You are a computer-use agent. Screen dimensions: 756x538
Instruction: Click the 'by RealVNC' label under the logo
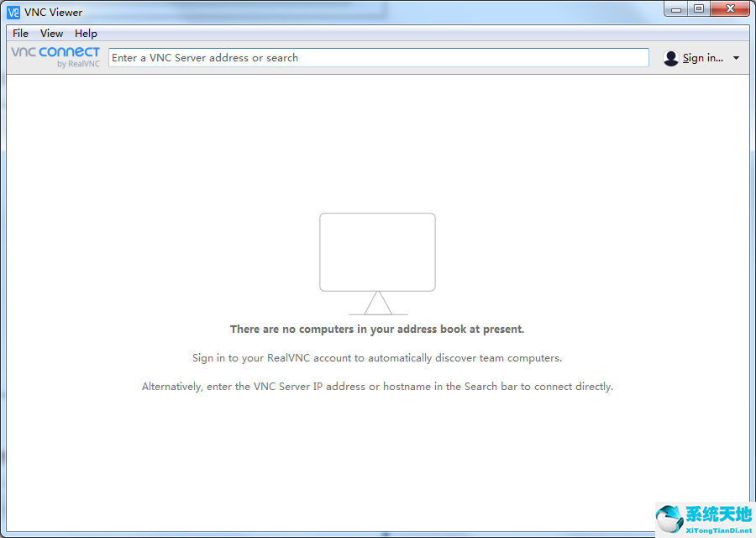[x=78, y=64]
